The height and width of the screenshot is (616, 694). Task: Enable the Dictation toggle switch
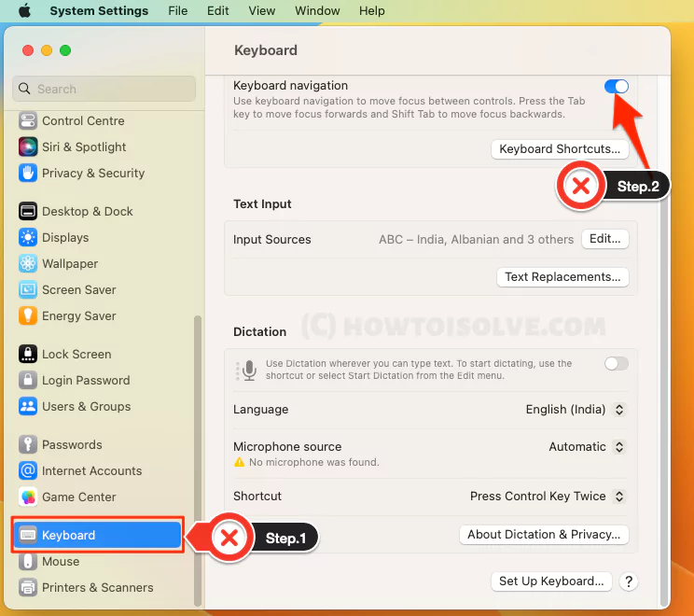tap(616, 364)
